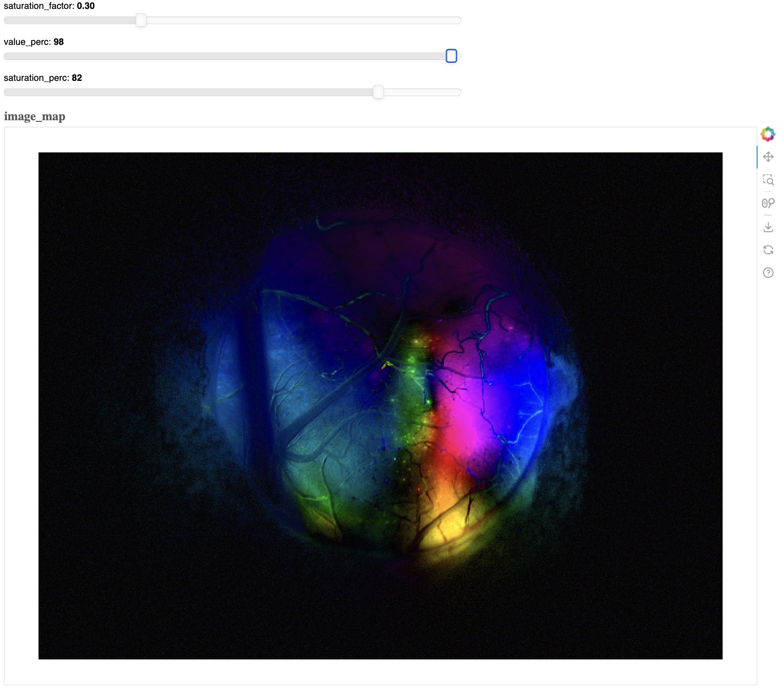Click the saturation_factor: 0.30 label
784x696 pixels.
point(49,6)
